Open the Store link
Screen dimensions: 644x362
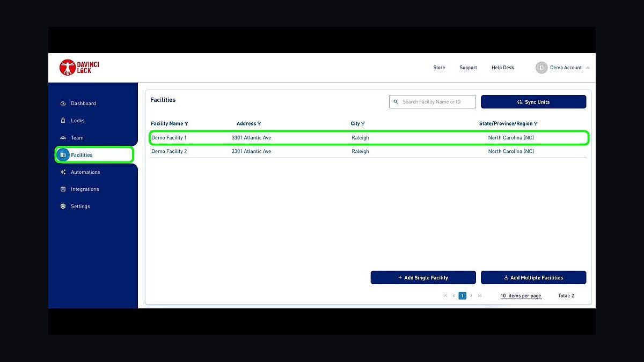(x=439, y=68)
